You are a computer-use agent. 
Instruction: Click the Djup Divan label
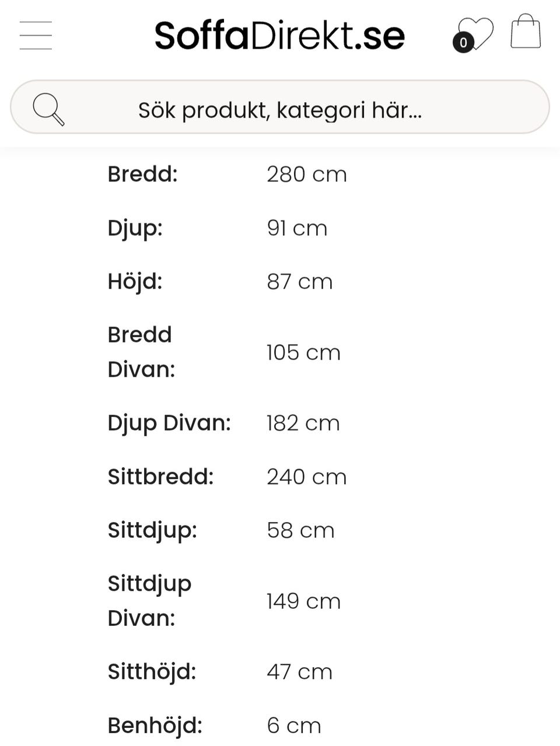coord(169,423)
